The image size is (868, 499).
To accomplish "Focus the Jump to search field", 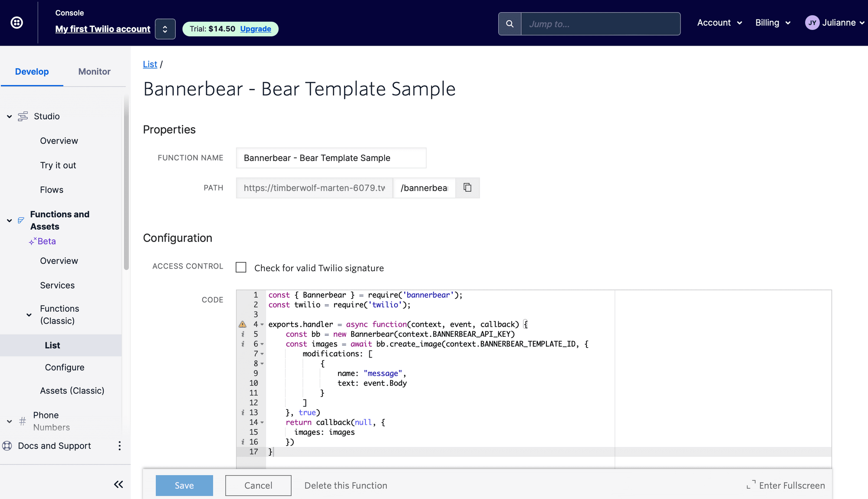I will click(x=601, y=24).
